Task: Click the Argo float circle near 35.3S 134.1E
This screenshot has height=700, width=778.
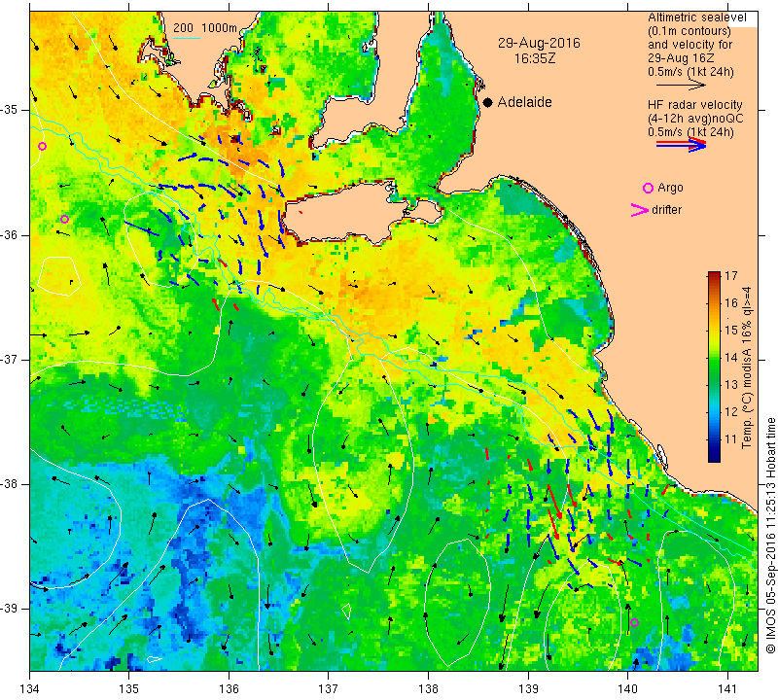Action: click(x=42, y=147)
